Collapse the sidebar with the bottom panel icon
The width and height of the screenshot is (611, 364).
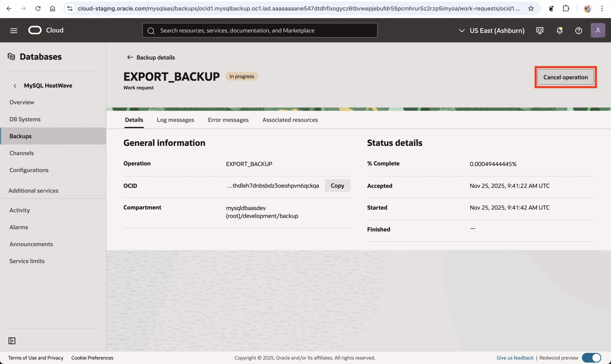(12, 341)
